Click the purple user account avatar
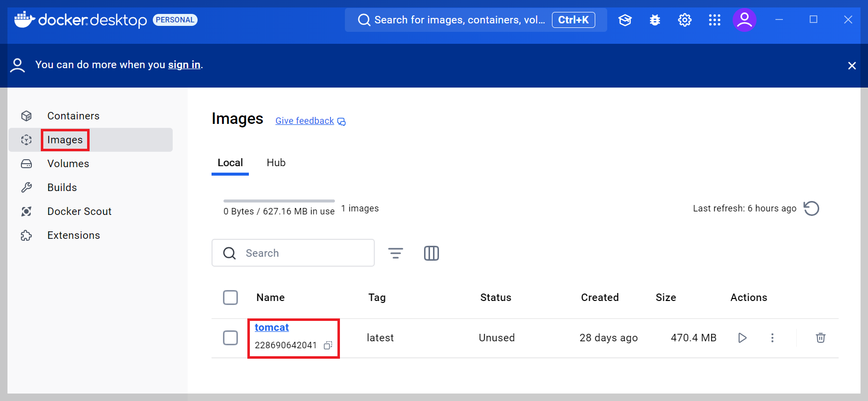Image resolution: width=868 pixels, height=401 pixels. pos(745,20)
